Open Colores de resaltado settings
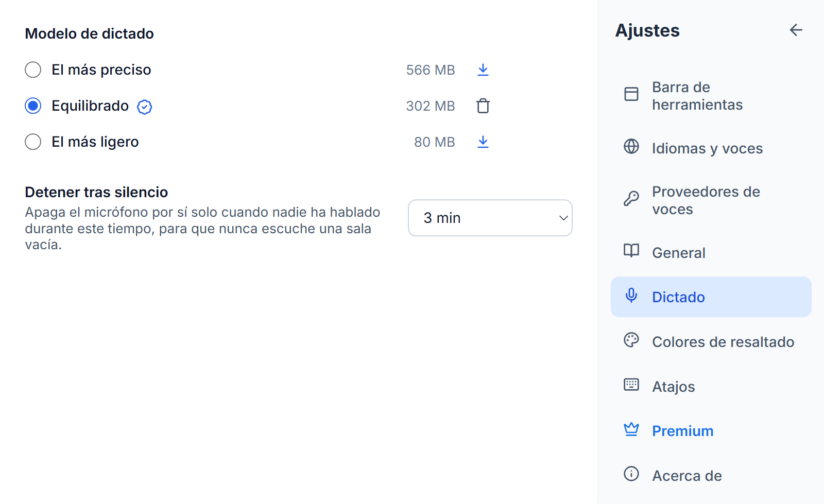This screenshot has height=504, width=824. click(x=711, y=342)
